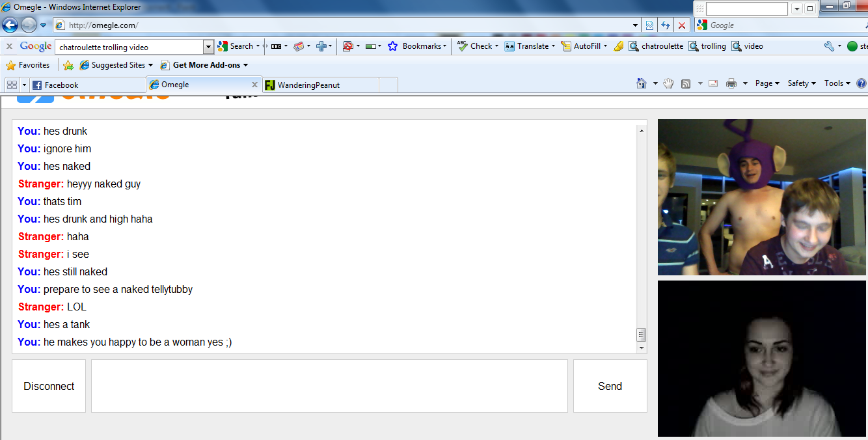Click the Compatibility View icon
This screenshot has height=440, width=868.
pyautogui.click(x=649, y=25)
